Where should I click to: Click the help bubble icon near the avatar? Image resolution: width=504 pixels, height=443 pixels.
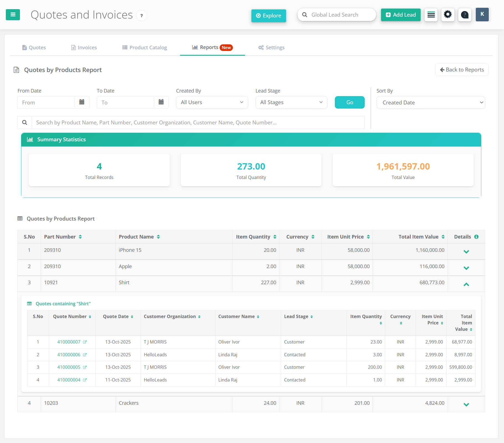pyautogui.click(x=465, y=15)
